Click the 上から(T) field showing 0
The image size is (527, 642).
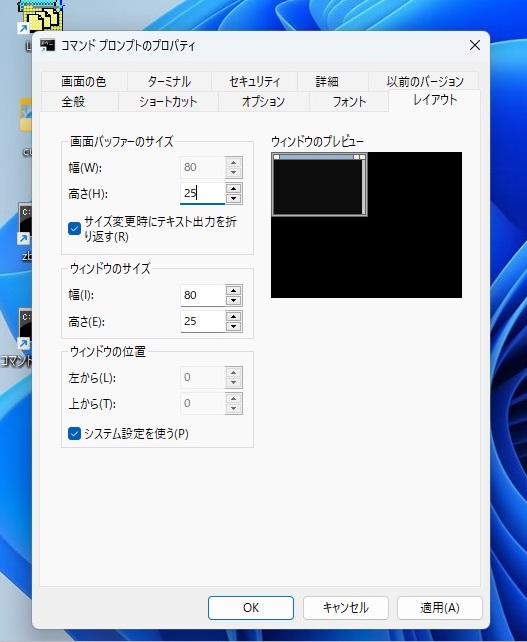pos(203,403)
